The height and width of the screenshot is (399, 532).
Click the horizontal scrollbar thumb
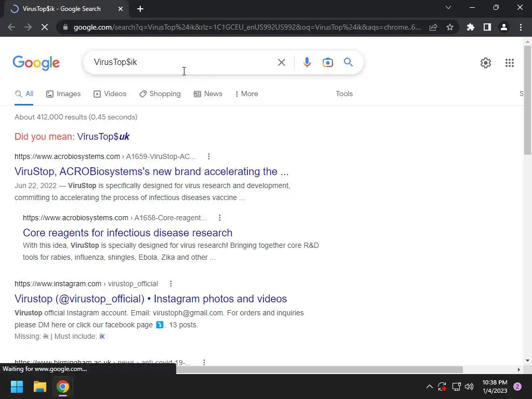[319, 369]
